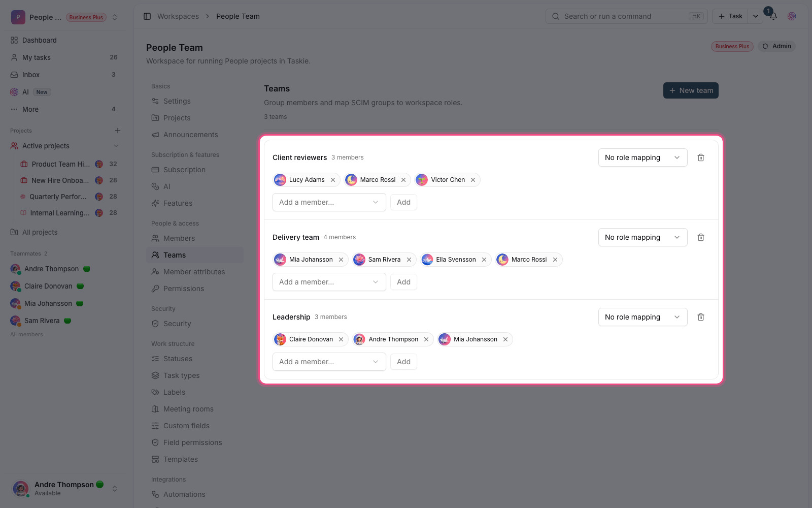The width and height of the screenshot is (812, 508).
Task: Open the Task button dropdown arrow
Action: pyautogui.click(x=756, y=16)
